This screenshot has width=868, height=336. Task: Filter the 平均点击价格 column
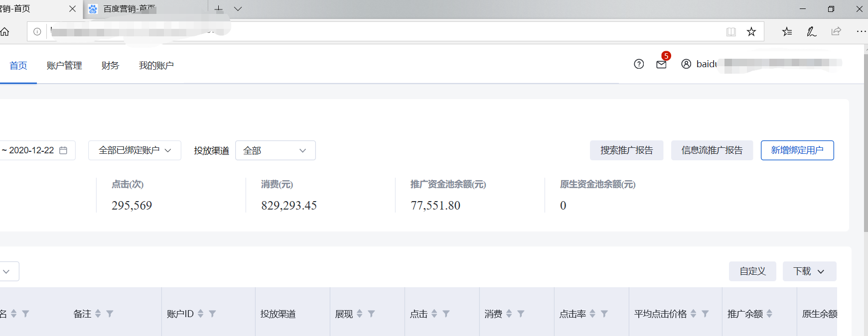tap(705, 314)
